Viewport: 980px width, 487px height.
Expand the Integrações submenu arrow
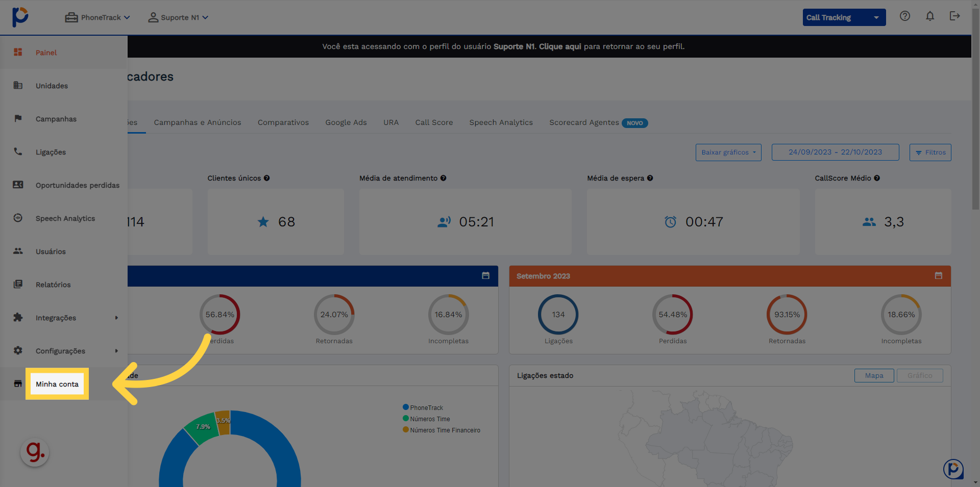[116, 318]
